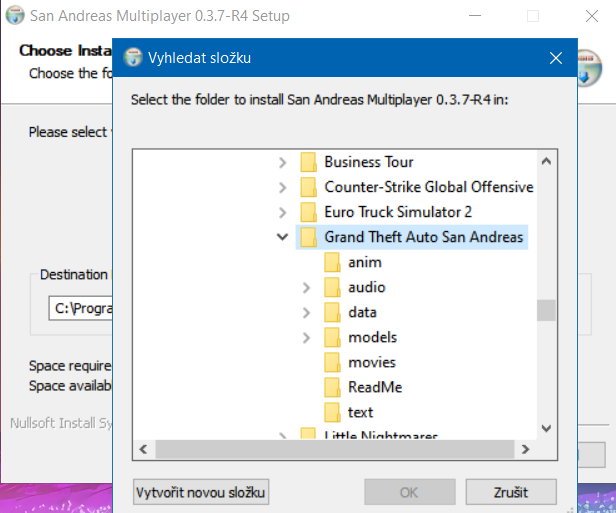Select the movies folder label

372,363
